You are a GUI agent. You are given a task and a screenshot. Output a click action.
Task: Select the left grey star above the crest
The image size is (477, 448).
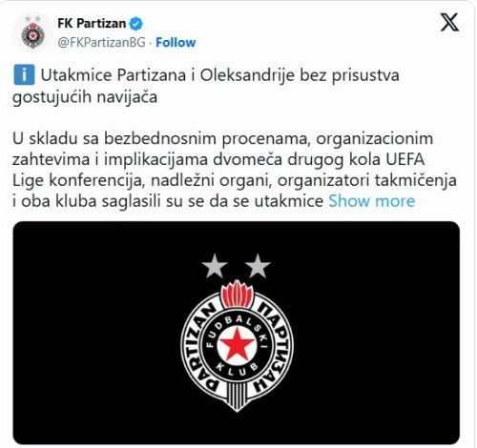215,266
